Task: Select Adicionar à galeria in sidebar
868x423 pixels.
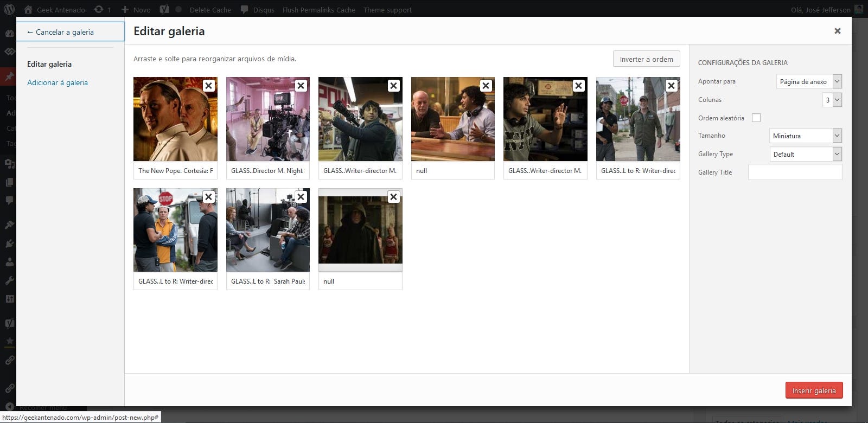Action: click(x=58, y=82)
